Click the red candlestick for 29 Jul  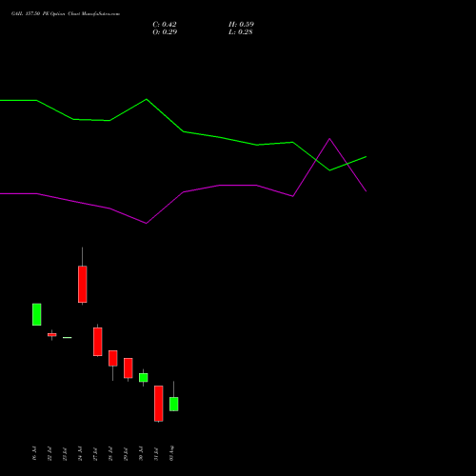(x=129, y=368)
